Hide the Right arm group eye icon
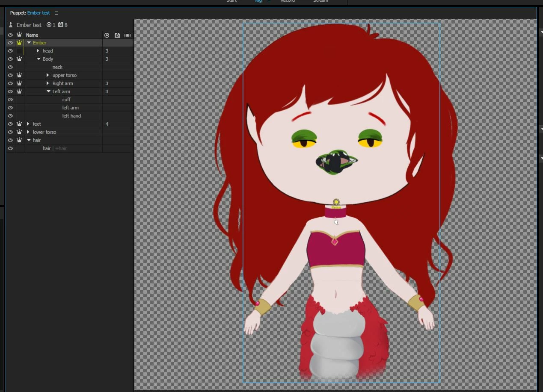The image size is (543, 392). point(10,83)
